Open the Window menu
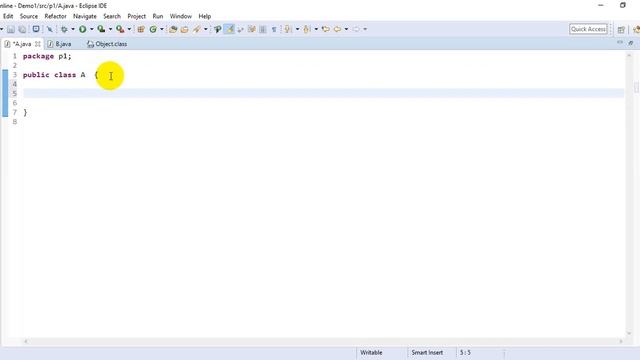The height and width of the screenshot is (360, 640). [x=181, y=16]
